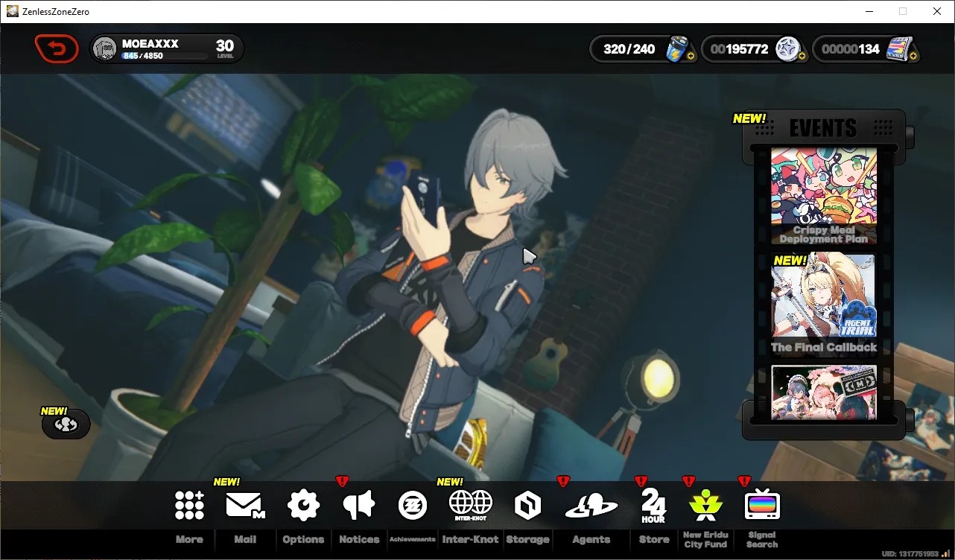Click the More label
This screenshot has height=560, width=955.
(189, 540)
